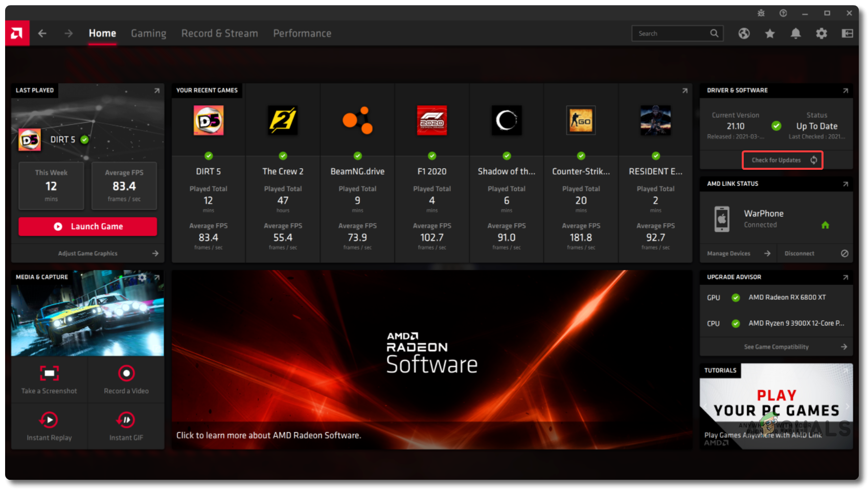The height and width of the screenshot is (489, 868).
Task: Open settings gear icon
Action: point(821,34)
